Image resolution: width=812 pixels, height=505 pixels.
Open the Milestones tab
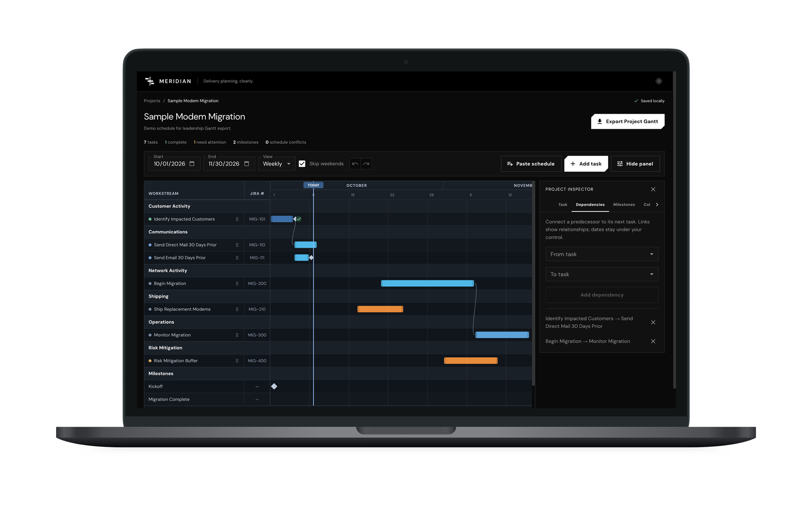tap(624, 205)
